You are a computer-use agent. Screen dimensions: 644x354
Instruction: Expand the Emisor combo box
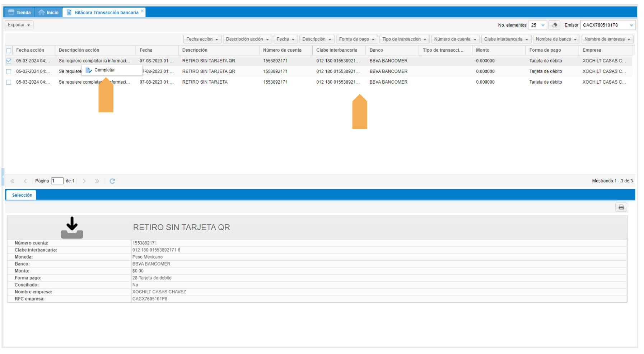[x=631, y=25]
